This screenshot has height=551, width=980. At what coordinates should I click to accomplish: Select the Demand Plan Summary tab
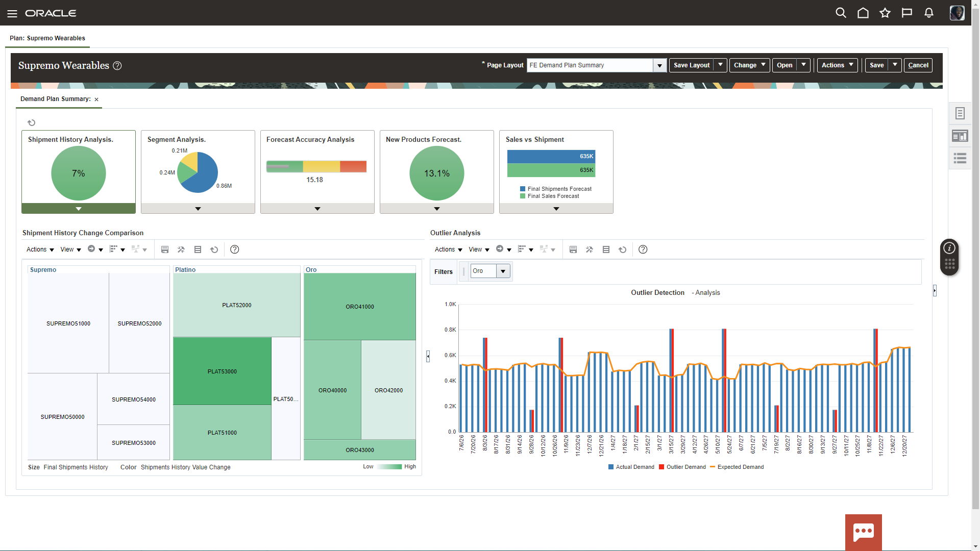click(55, 99)
